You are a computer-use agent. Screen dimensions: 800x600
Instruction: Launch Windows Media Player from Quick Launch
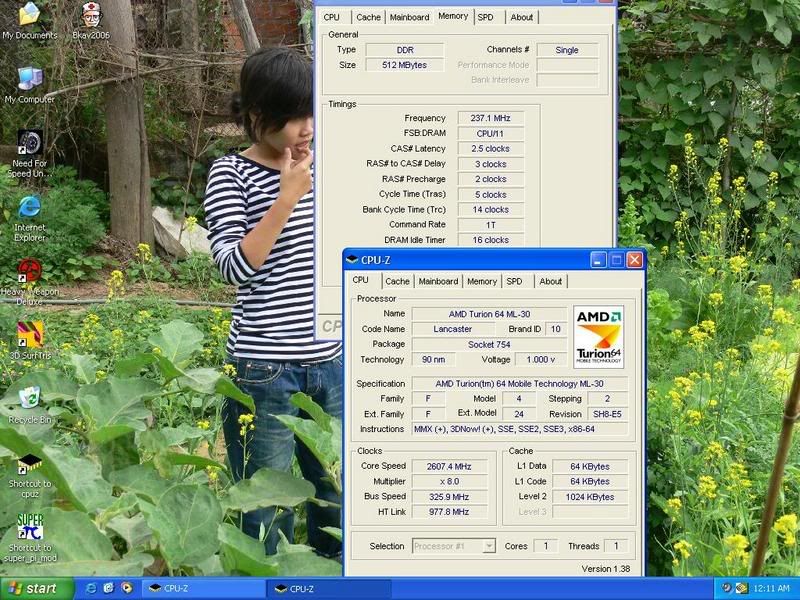point(126,588)
